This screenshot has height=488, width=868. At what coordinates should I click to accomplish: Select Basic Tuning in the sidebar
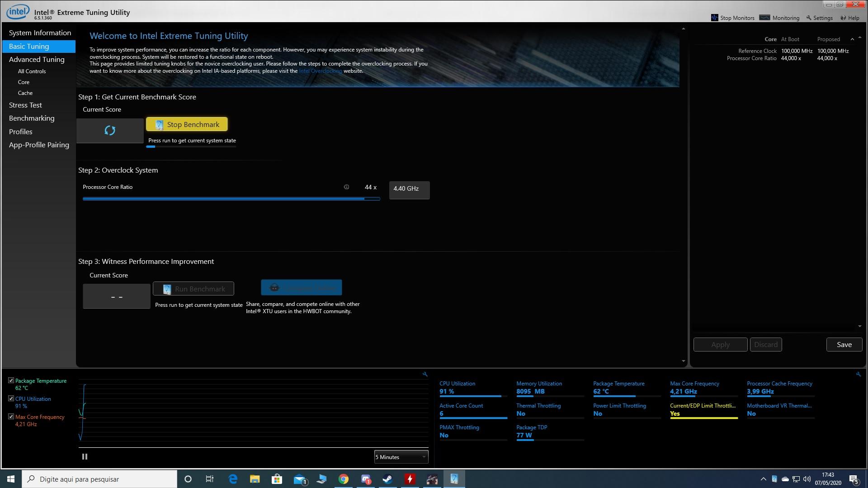click(39, 46)
